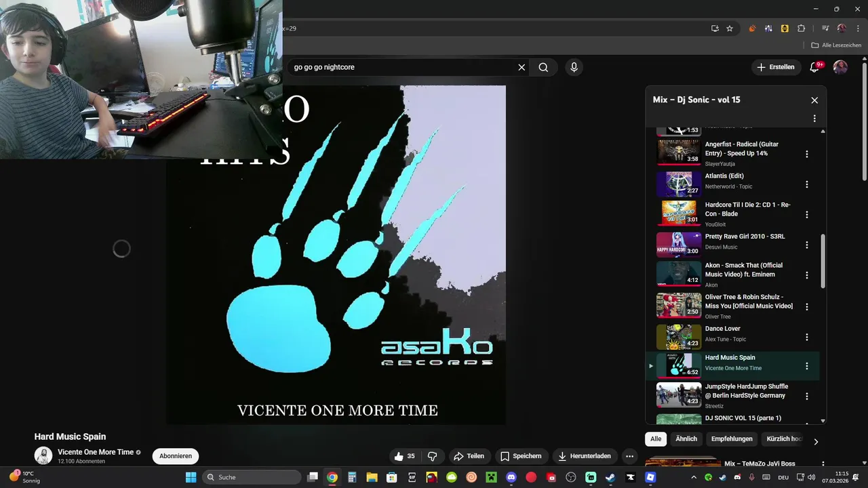Viewport: 868px width, 488px height.
Task: Open the yellow square extension icon
Action: (x=785, y=28)
